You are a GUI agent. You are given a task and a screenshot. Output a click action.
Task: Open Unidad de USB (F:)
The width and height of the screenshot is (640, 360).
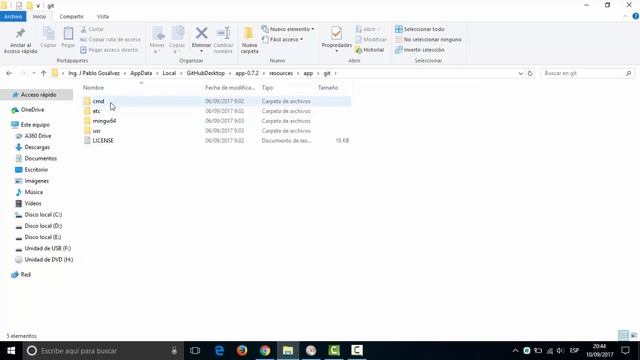point(43,248)
